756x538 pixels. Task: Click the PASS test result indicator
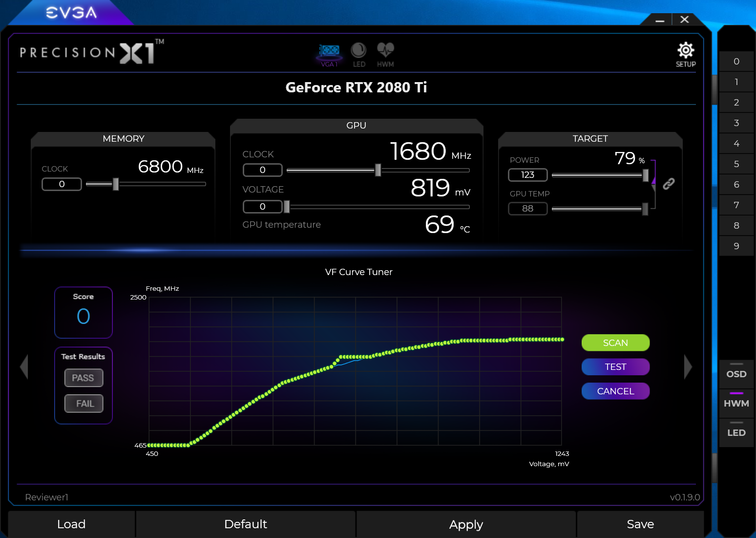[84, 378]
